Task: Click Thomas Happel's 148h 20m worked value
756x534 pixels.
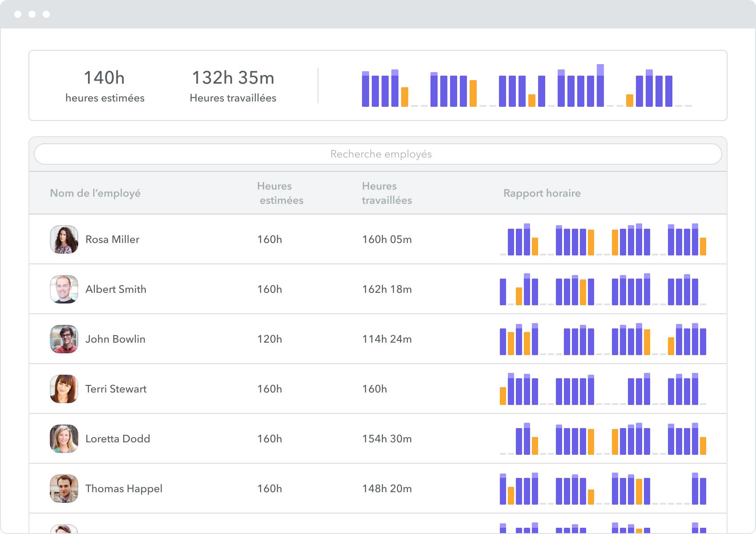Action: 387,489
